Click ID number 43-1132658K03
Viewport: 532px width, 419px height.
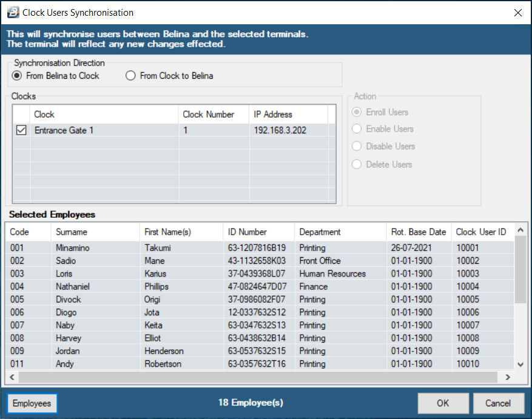click(257, 261)
